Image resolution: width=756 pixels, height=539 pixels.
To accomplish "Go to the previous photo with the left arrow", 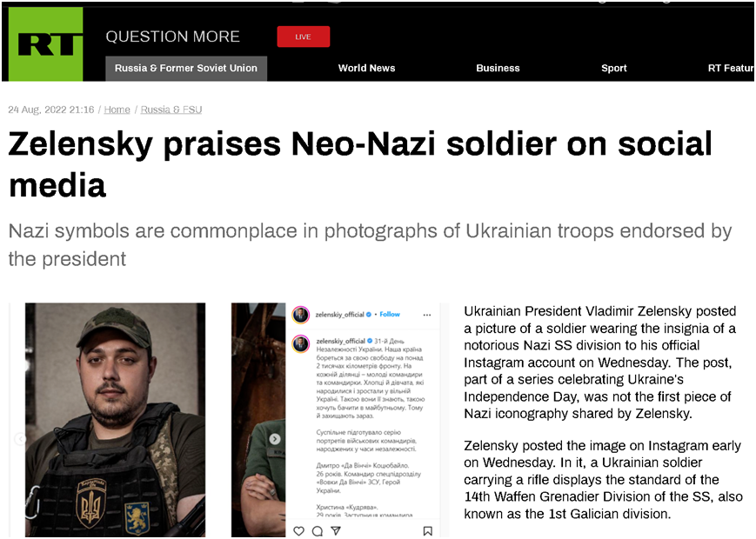I will click(20, 440).
